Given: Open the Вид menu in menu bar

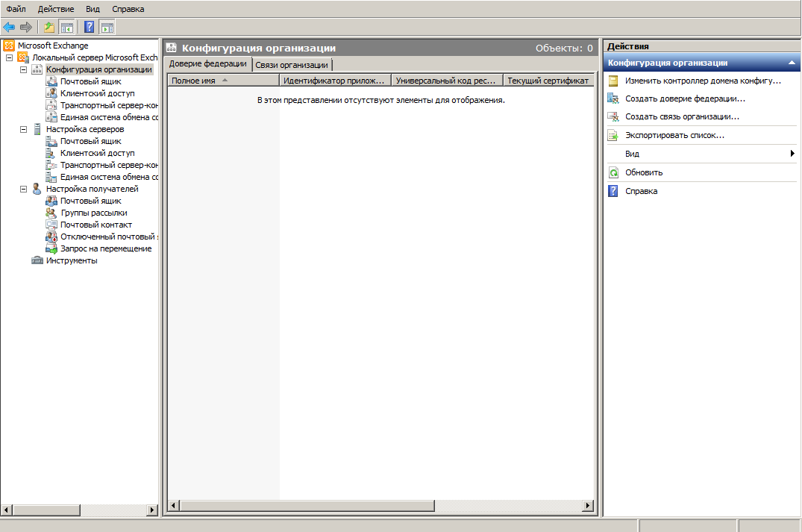Looking at the screenshot, I should point(93,9).
